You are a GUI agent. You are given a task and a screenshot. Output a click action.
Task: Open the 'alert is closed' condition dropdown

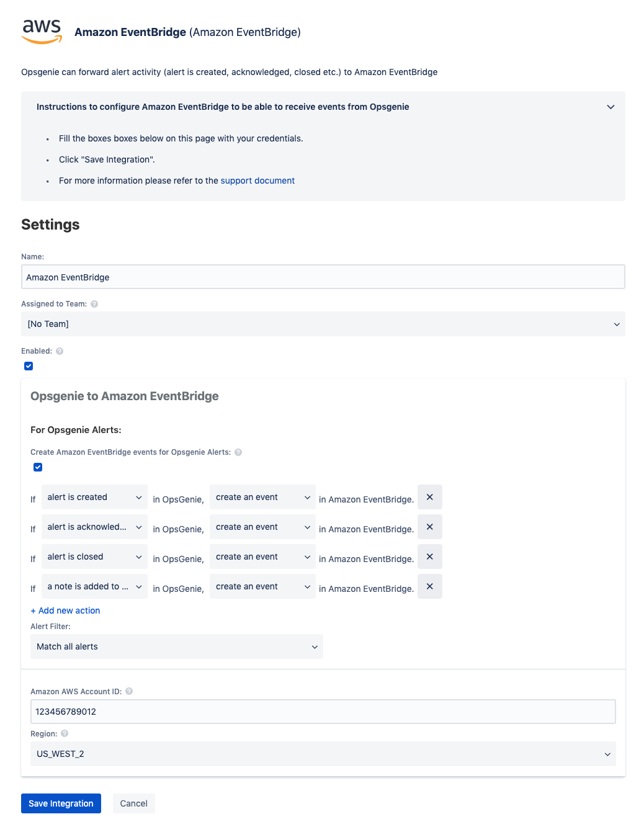(x=94, y=557)
